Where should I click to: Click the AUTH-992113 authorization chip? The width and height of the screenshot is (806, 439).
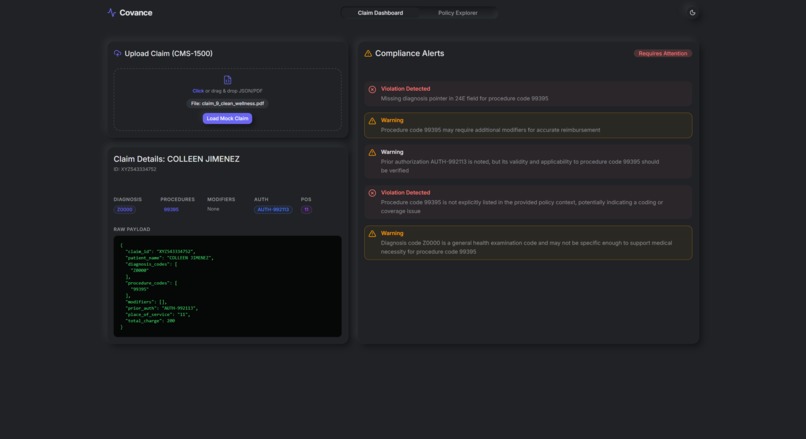(273, 210)
